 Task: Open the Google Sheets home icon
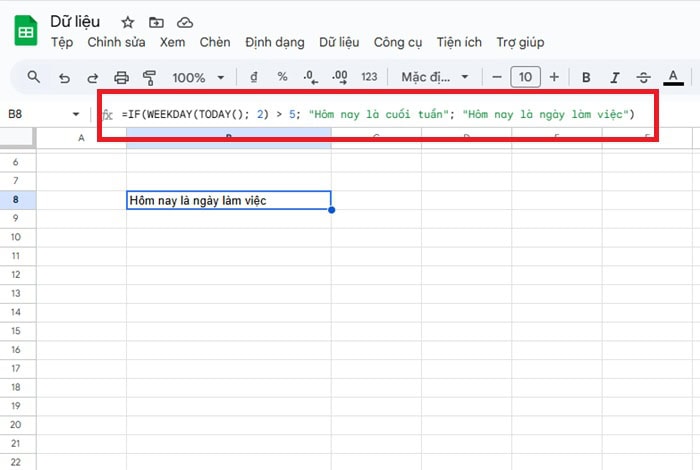pyautogui.click(x=25, y=31)
